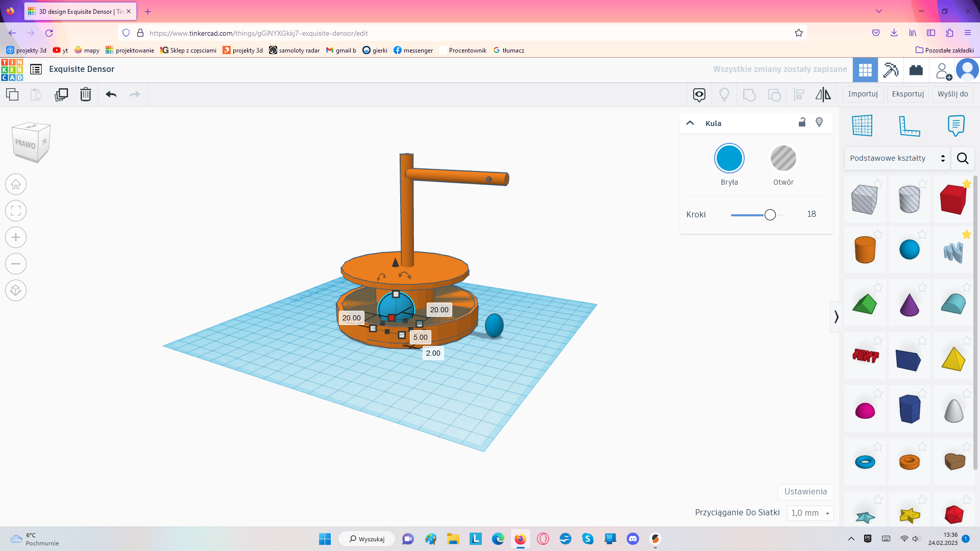The image size is (980, 551).
Task: Delete selected shape with trash icon
Action: [x=86, y=94]
